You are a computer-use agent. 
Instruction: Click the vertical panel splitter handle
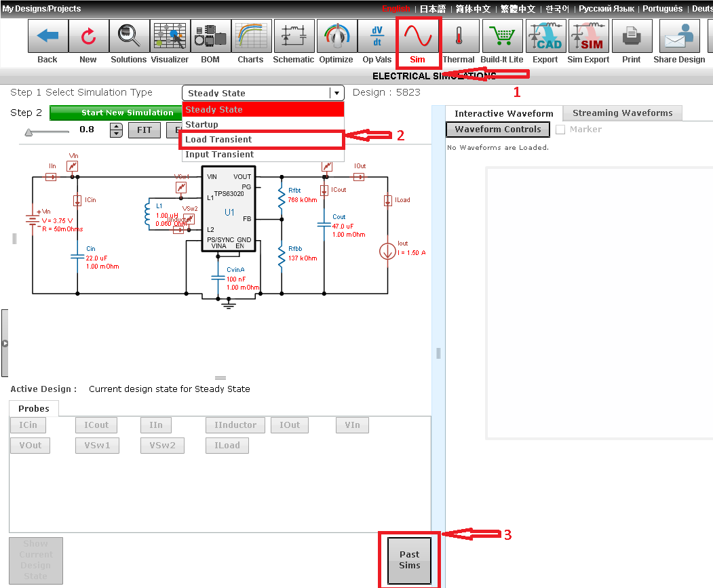point(438,353)
